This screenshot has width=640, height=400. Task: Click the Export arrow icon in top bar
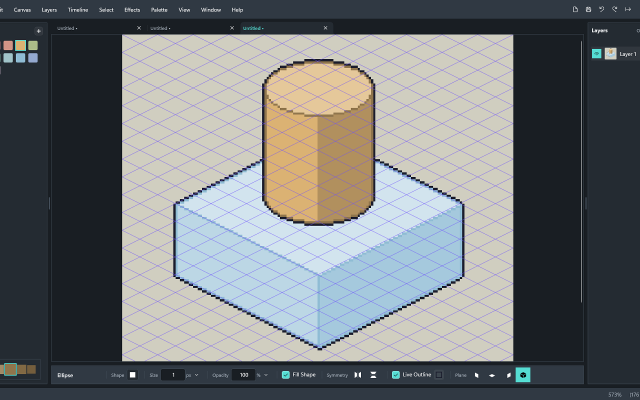coord(628,9)
